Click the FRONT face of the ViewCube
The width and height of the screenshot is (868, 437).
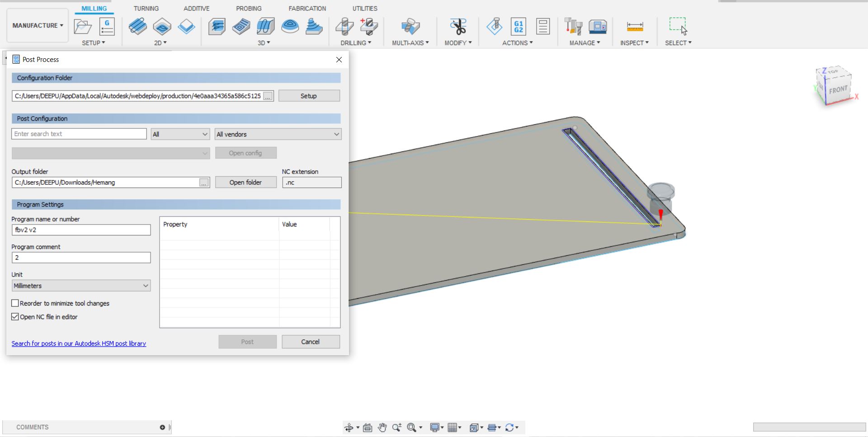(838, 89)
